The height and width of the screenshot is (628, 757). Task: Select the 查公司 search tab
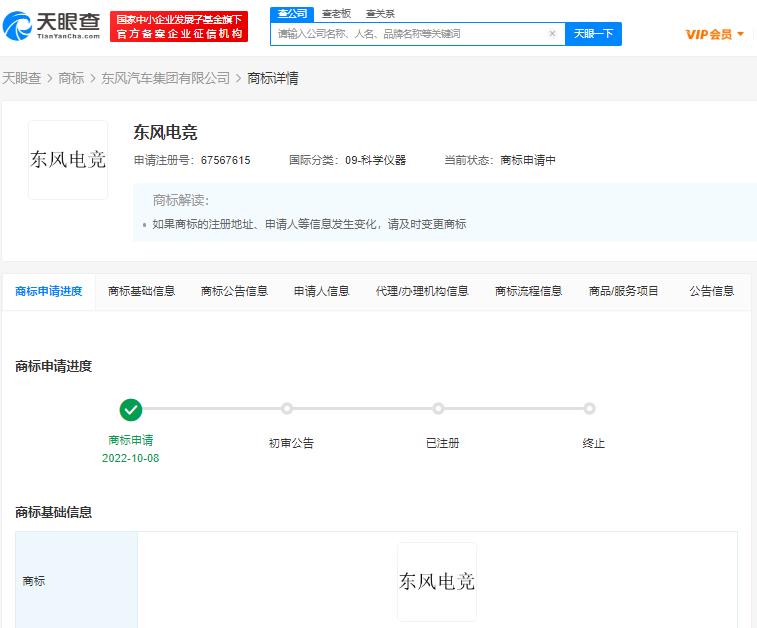click(292, 14)
